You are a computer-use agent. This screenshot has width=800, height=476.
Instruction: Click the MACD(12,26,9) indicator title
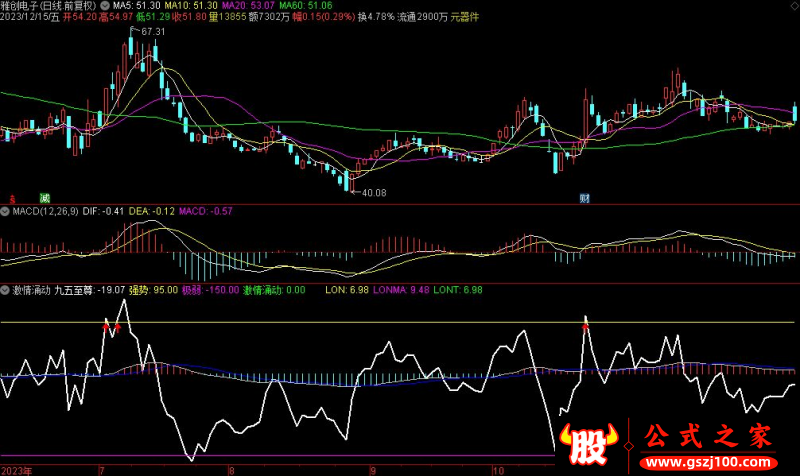[x=44, y=211]
